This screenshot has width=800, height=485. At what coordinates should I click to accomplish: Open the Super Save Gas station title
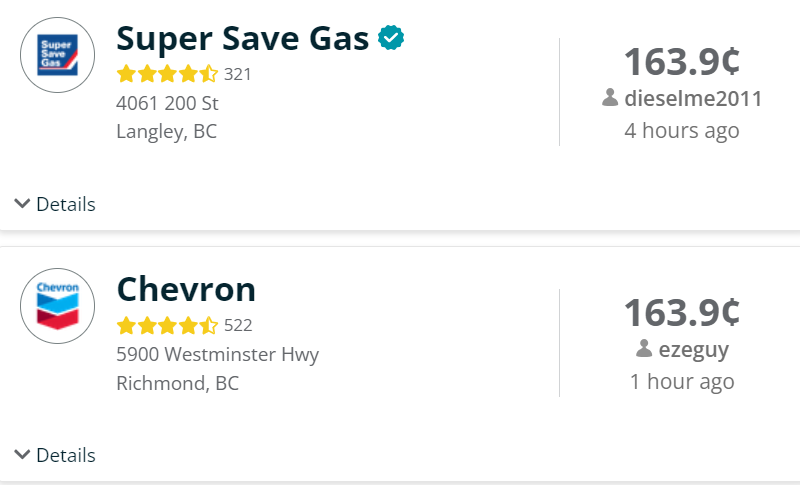click(242, 39)
